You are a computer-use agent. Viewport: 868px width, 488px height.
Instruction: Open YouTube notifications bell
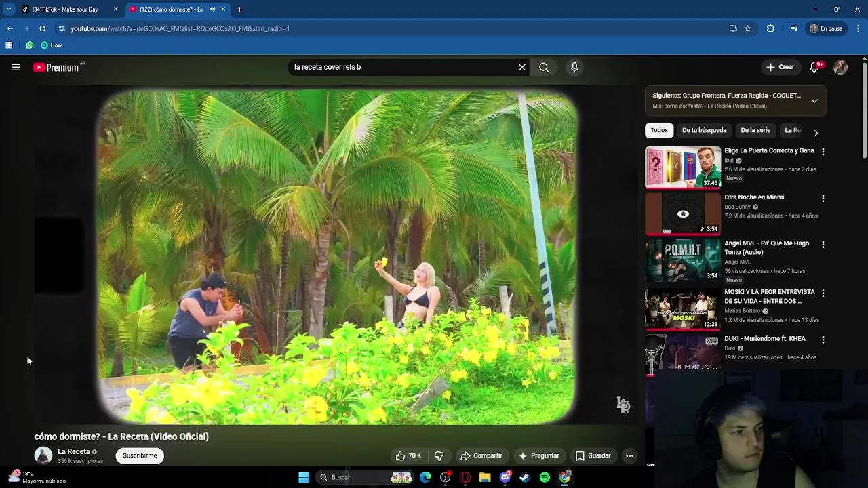(x=815, y=67)
